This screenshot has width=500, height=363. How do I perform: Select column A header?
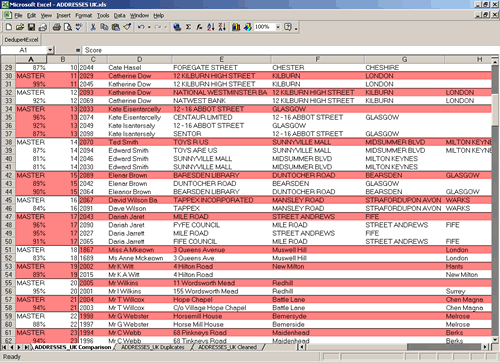(31, 59)
